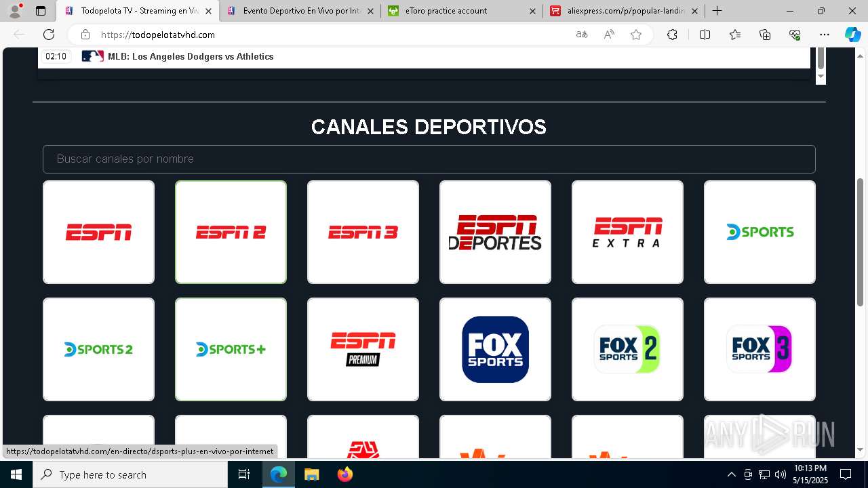
Task: Open the collections icon
Action: [765, 35]
